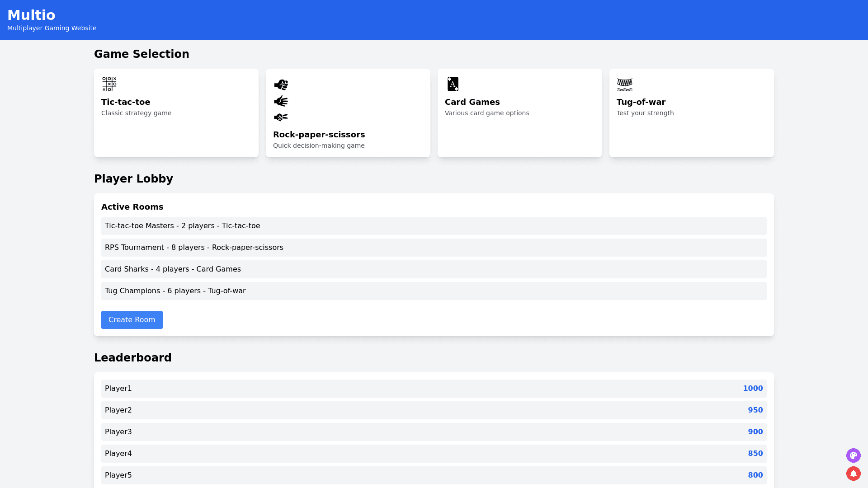Click the rock fist icon
Viewport: 868px width, 488px height.
coord(281,84)
